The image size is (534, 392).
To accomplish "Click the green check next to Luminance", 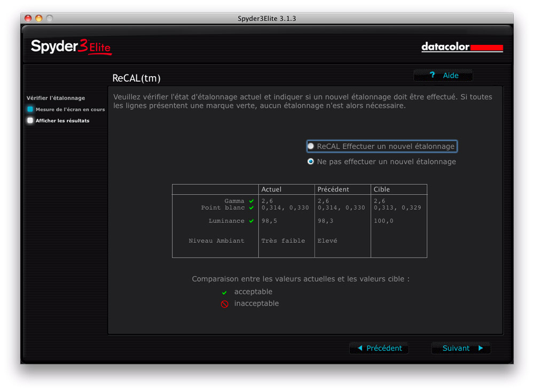I will (252, 221).
